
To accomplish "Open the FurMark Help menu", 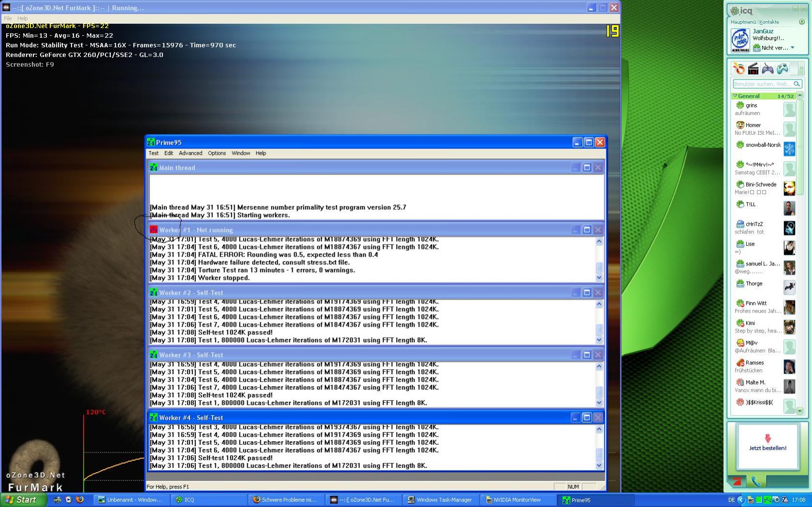I will (23, 18).
